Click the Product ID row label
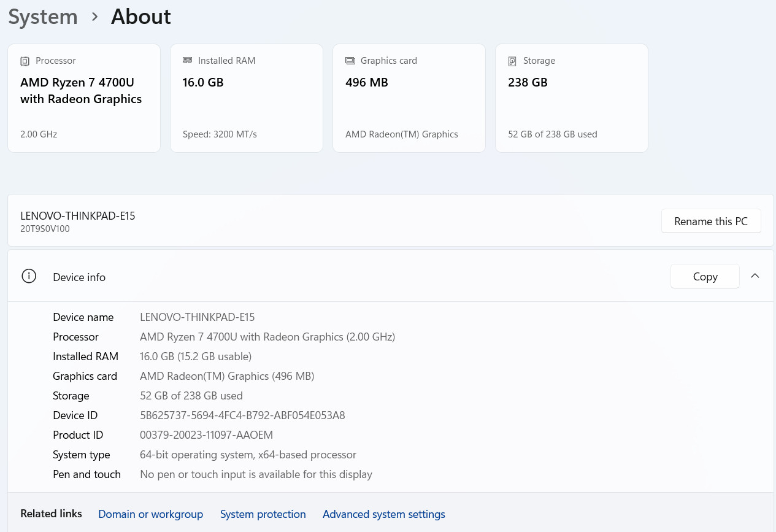Screen dimensions: 776x532 pyautogui.click(x=78, y=435)
